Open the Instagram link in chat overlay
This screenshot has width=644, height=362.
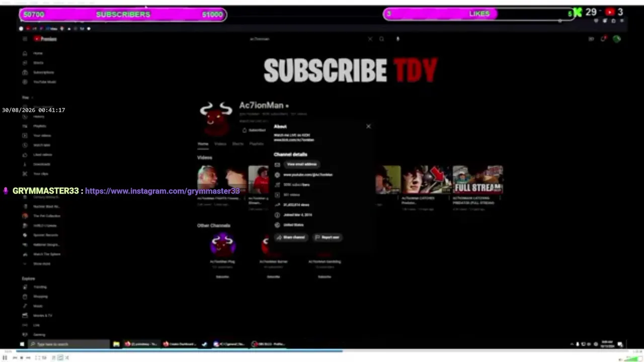162,191
